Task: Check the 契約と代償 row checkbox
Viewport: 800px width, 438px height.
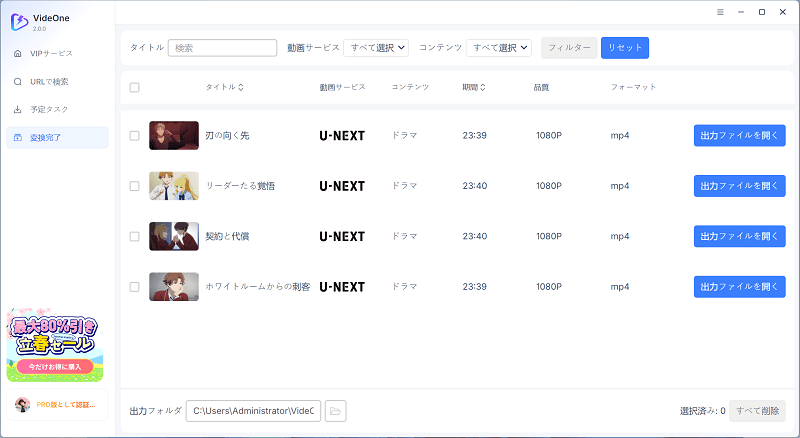Action: click(134, 237)
